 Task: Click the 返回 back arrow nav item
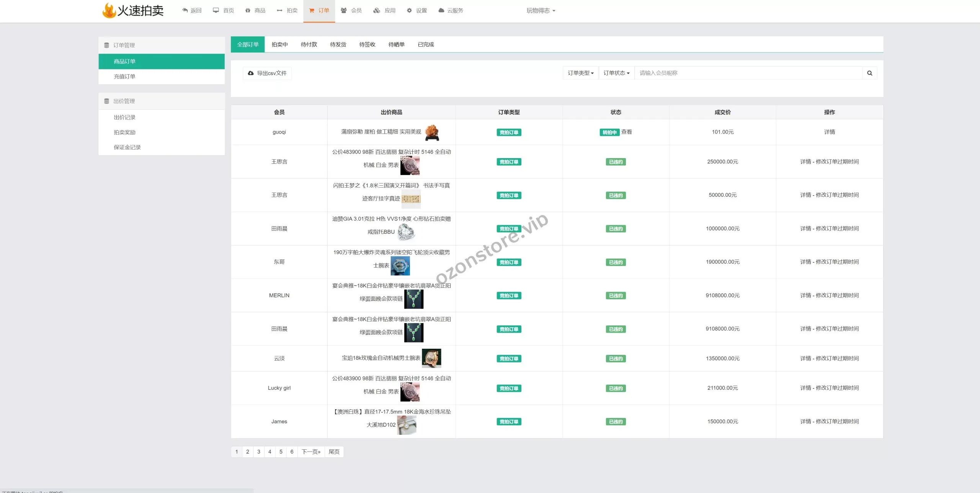click(x=192, y=11)
